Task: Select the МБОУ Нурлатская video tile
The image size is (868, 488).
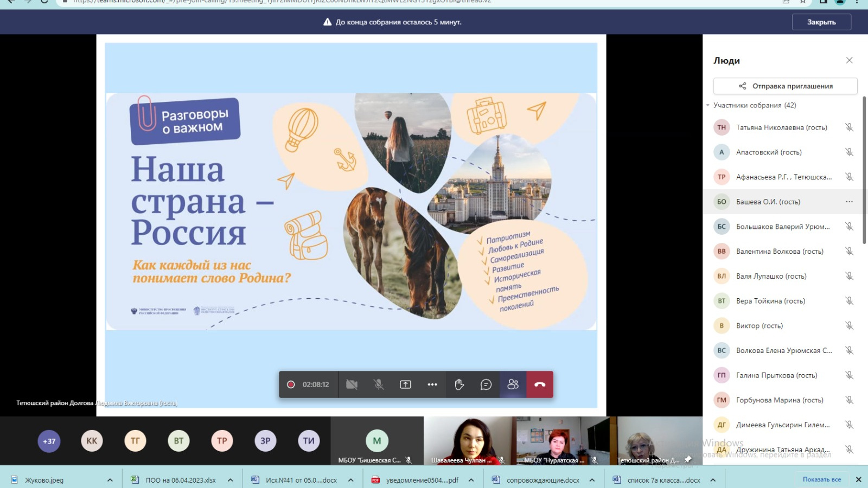Action: (x=563, y=441)
